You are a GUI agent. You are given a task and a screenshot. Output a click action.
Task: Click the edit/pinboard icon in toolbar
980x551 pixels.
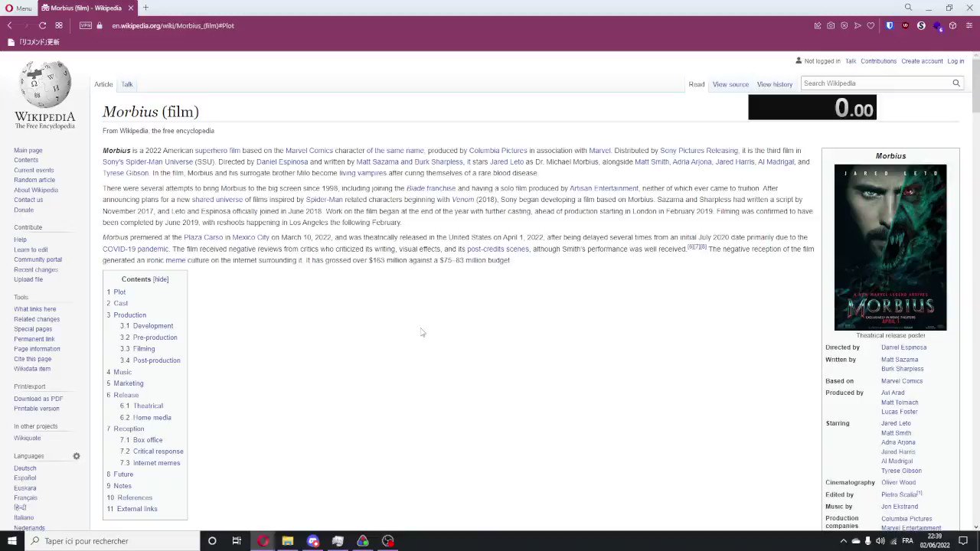(x=818, y=25)
